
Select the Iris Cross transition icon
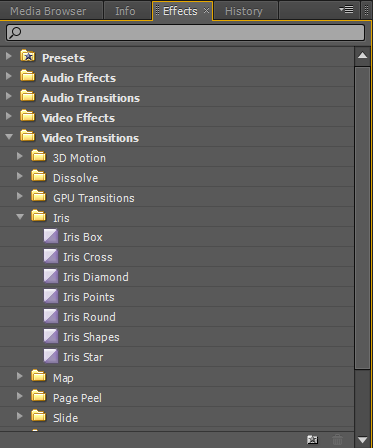click(x=51, y=256)
